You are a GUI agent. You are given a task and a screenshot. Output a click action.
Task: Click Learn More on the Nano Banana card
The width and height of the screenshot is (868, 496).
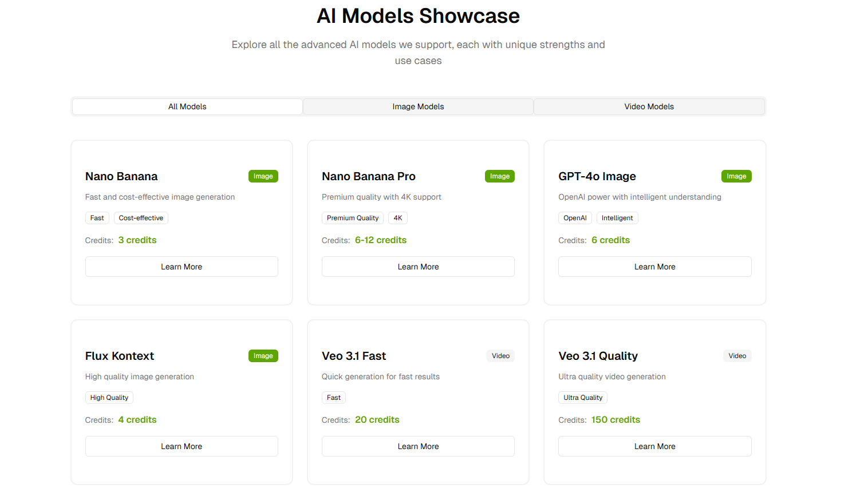tap(182, 267)
